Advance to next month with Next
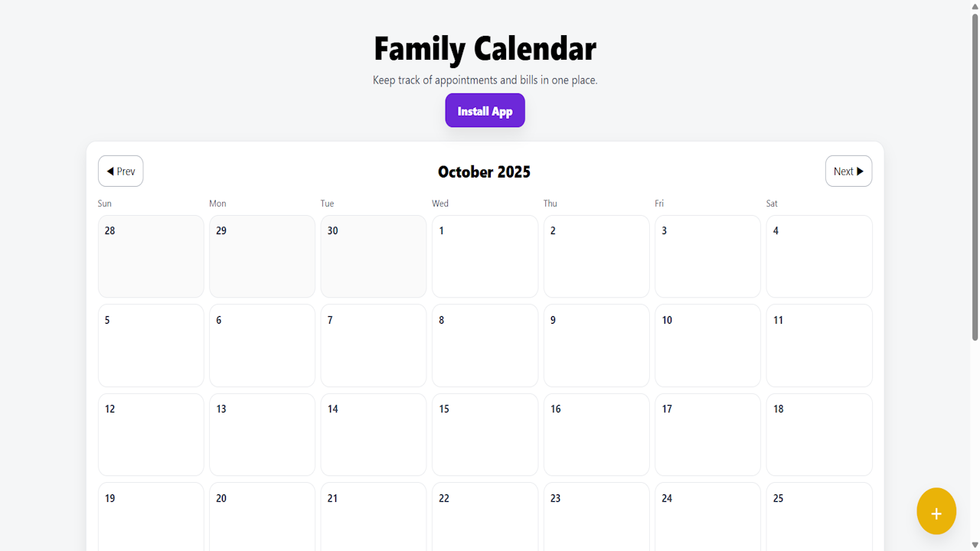 (848, 171)
